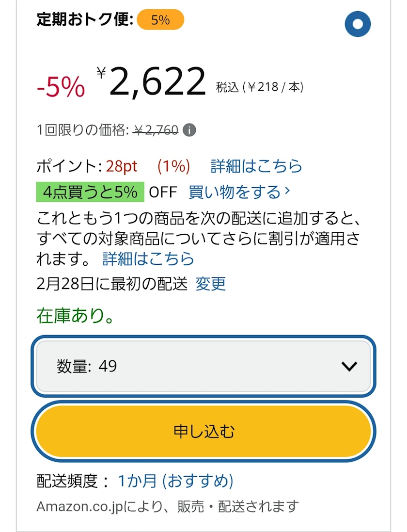The image size is (407, 532).
Task: Click the chevron after 買い物をする
Action: 287,192
